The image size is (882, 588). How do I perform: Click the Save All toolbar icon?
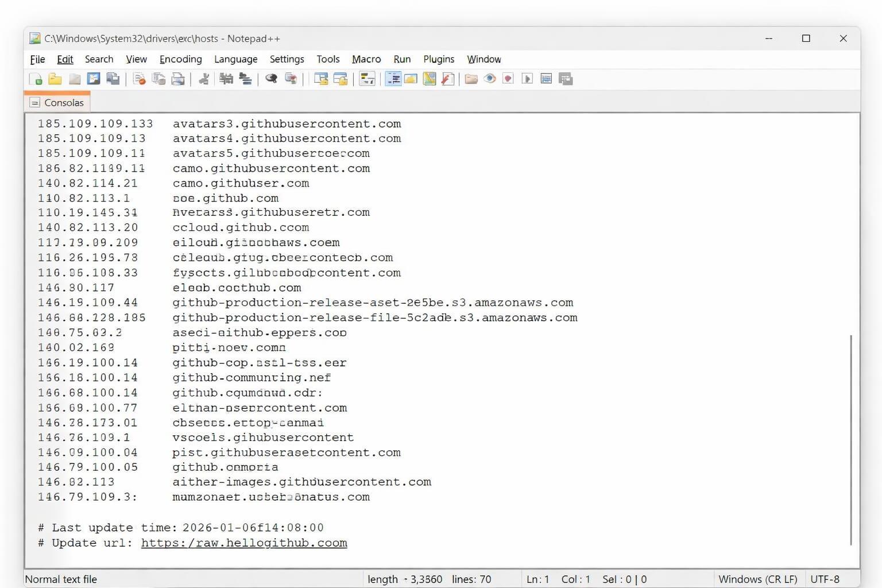point(113,79)
